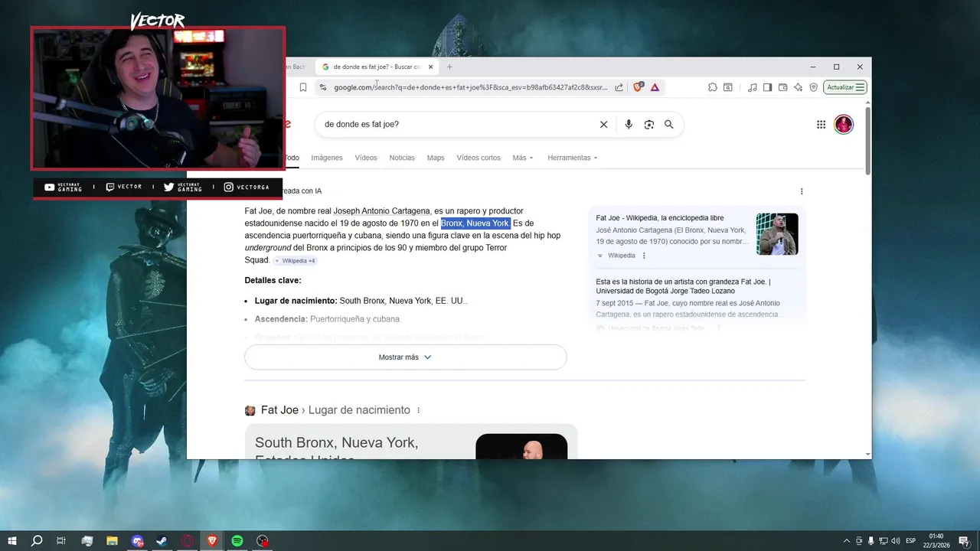Open the tab search icon in toolbar
Viewport: 980px width, 551px height.
[x=727, y=87]
